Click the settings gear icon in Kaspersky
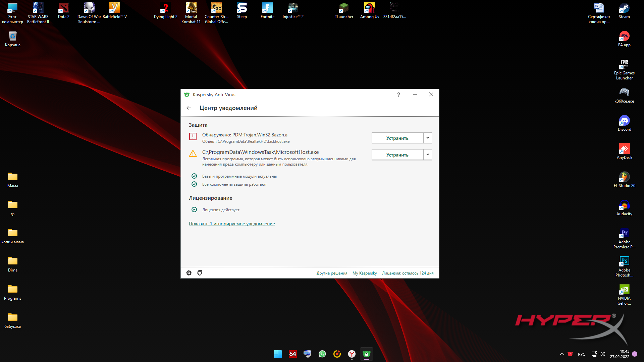 [x=189, y=273]
